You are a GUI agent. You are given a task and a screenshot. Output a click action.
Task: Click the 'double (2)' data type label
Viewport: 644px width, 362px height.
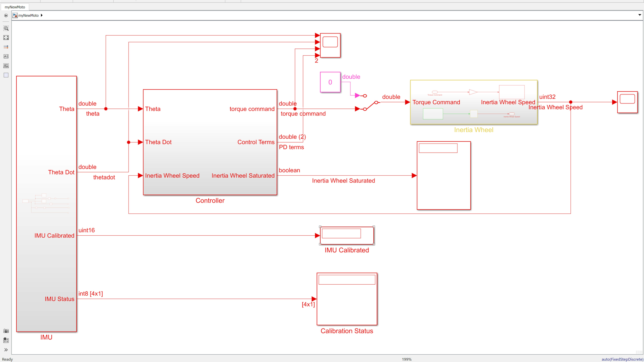pos(292,137)
